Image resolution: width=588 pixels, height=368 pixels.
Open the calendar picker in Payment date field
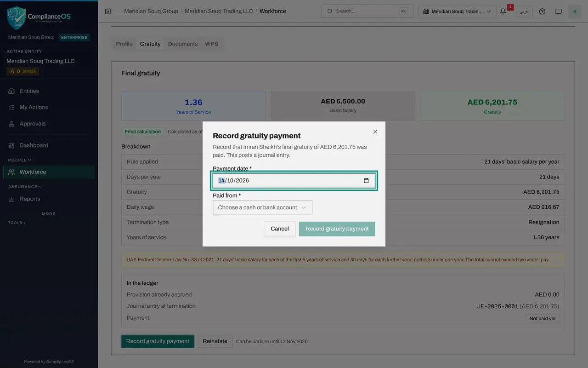pyautogui.click(x=366, y=181)
